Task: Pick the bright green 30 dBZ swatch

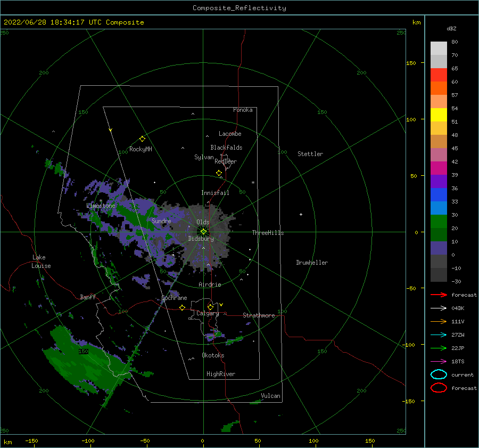Action: pos(439,222)
